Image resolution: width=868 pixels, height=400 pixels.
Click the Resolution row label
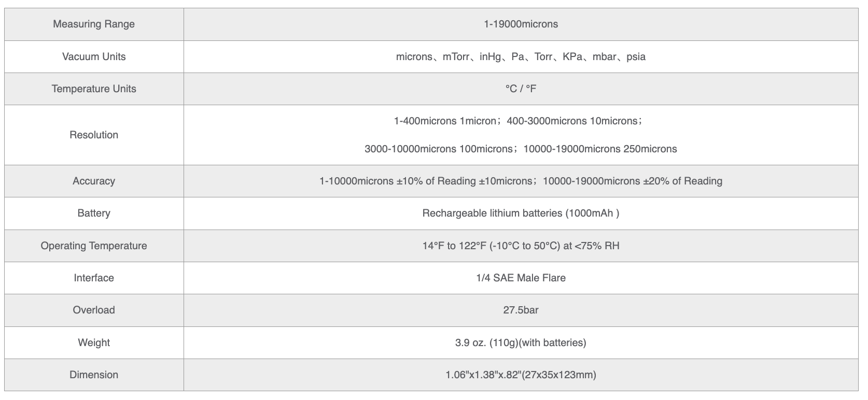[94, 135]
